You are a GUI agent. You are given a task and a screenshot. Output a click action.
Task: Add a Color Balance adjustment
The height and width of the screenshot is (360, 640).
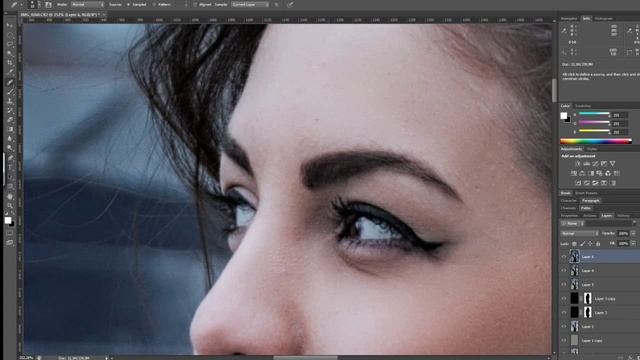pyautogui.click(x=582, y=173)
